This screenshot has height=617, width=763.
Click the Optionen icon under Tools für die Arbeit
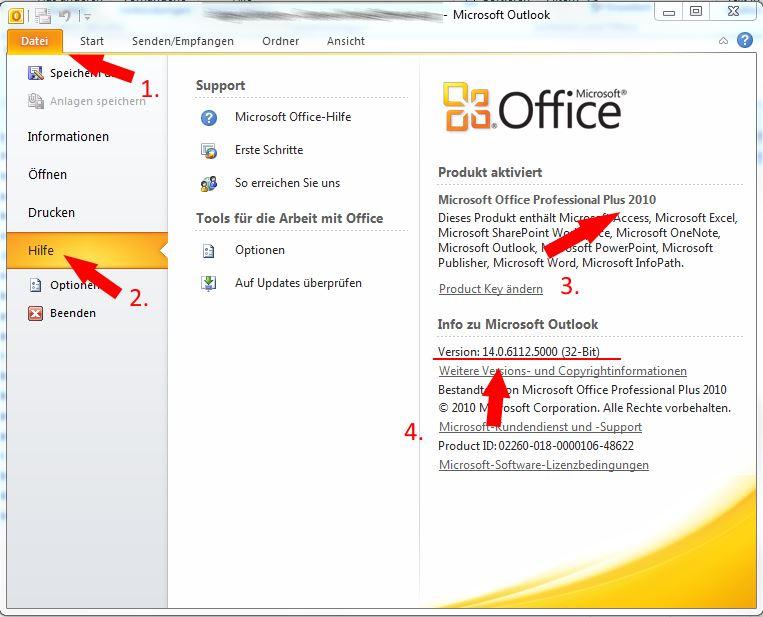pyautogui.click(x=209, y=251)
